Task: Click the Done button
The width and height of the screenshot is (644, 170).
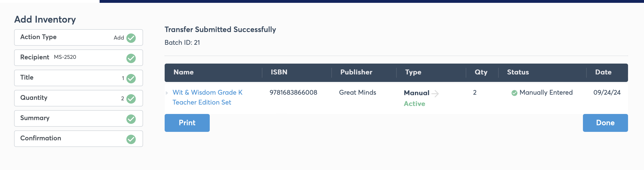Action: click(x=605, y=123)
